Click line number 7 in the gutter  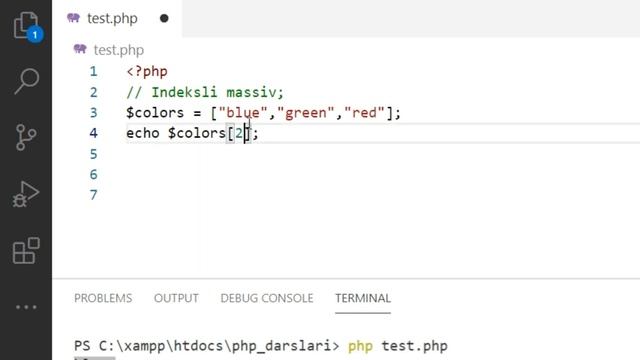tap(94, 195)
